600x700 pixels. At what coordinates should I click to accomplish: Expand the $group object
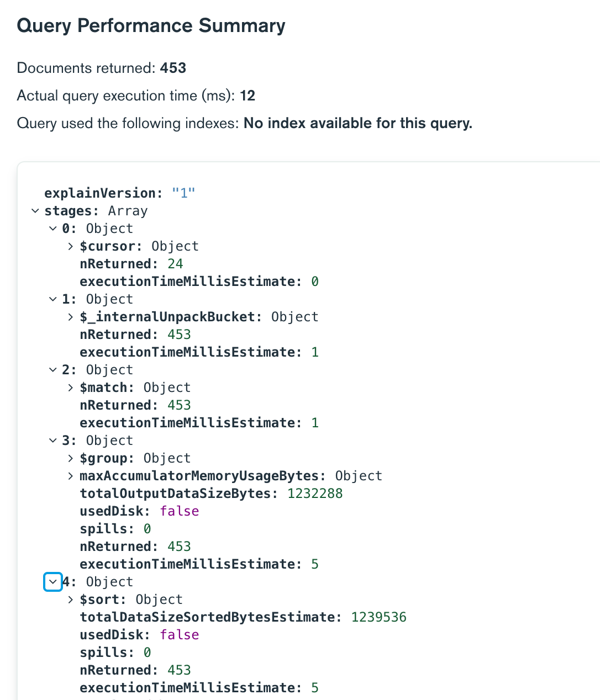tap(71, 458)
